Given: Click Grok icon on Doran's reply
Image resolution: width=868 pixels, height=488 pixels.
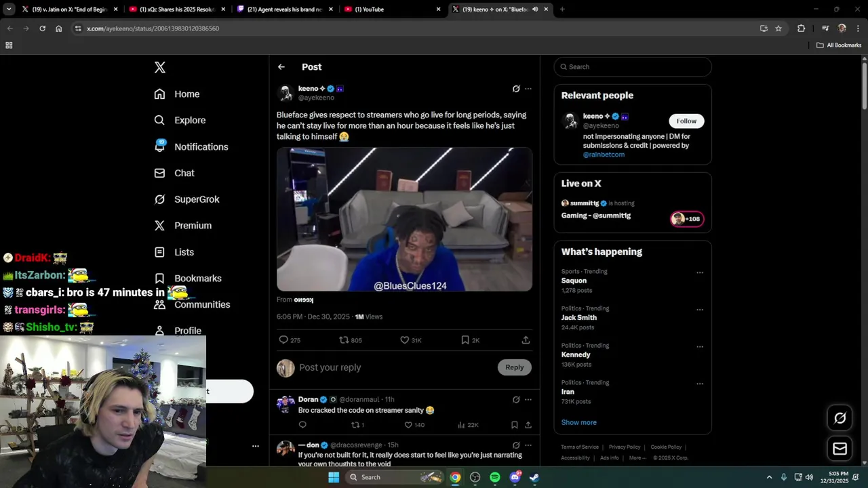Looking at the screenshot, I should (x=516, y=400).
